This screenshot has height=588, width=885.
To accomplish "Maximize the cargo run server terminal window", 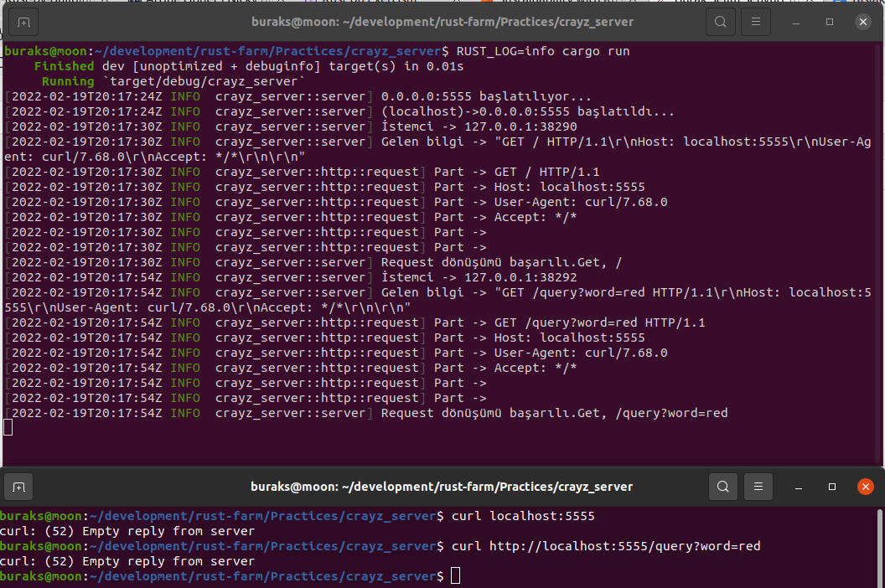I will coord(830,22).
